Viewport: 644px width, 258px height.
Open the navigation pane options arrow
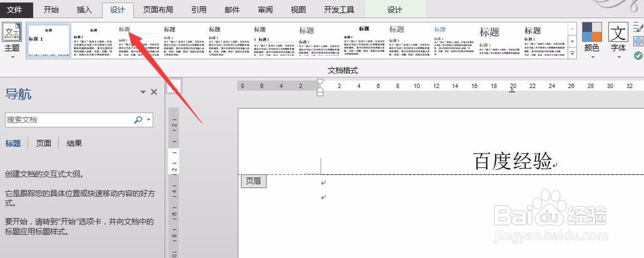143,92
